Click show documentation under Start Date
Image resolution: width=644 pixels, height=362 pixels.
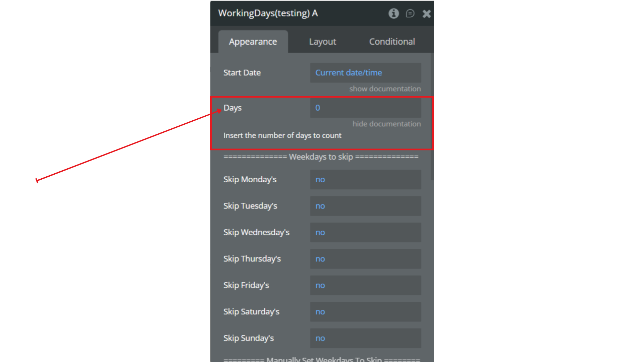385,89
